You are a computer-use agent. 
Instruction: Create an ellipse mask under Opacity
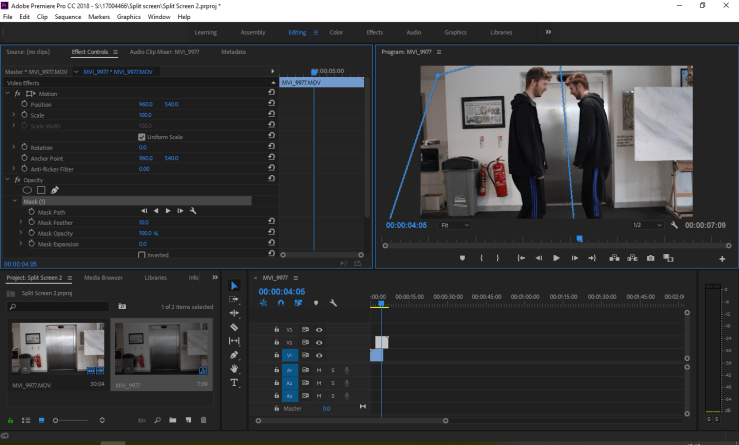pos(27,190)
